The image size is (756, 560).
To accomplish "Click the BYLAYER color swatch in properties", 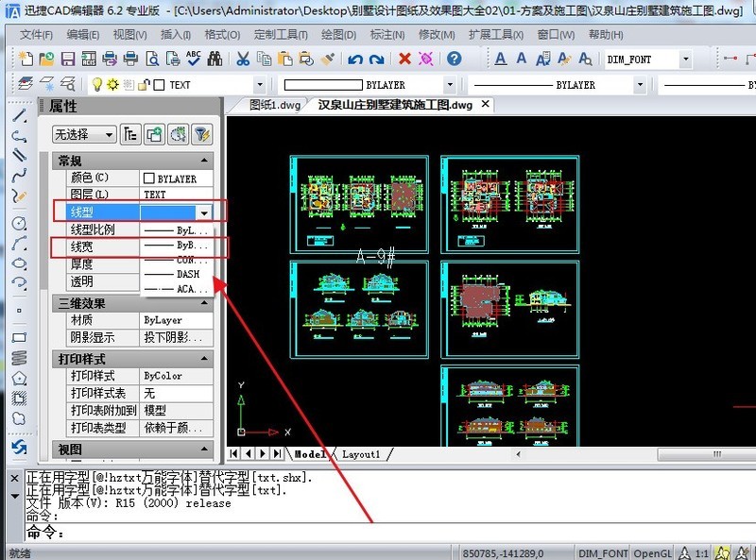I will (148, 178).
